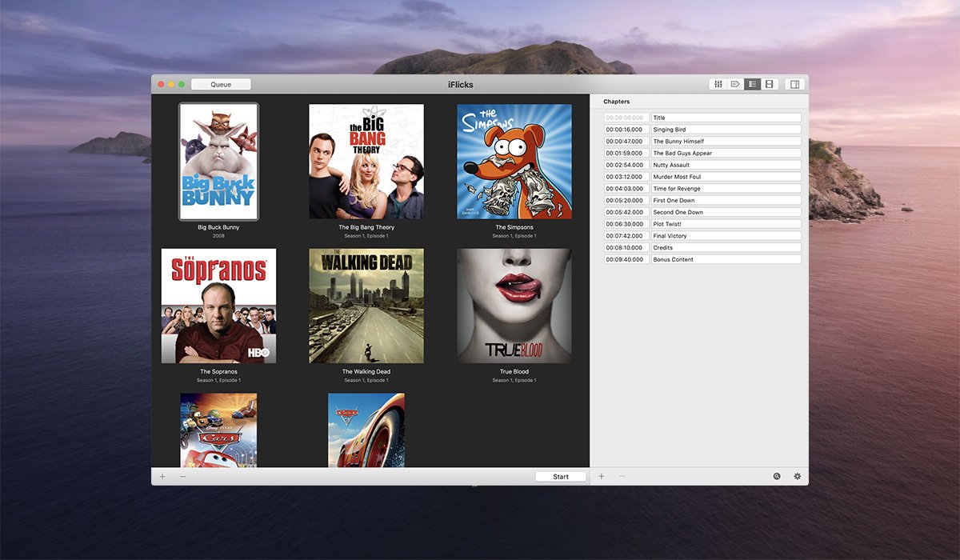Add a new chapter with plus icon
This screenshot has height=560, width=960.
point(602,477)
